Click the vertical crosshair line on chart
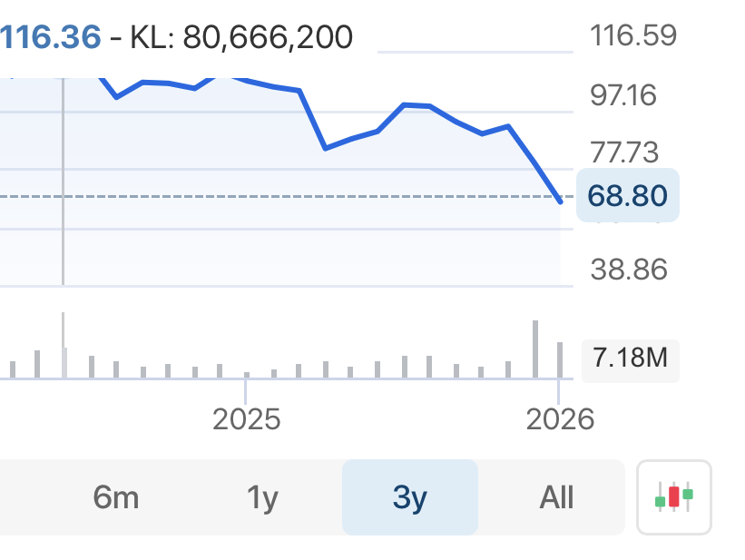The width and height of the screenshot is (745, 560). (x=63, y=227)
